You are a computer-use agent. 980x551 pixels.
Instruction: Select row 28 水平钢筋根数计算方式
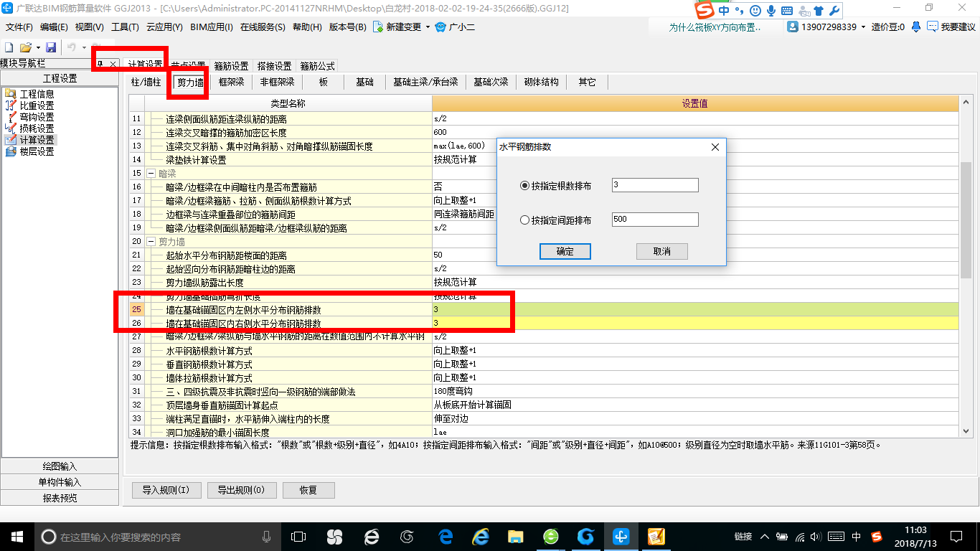coord(543,351)
